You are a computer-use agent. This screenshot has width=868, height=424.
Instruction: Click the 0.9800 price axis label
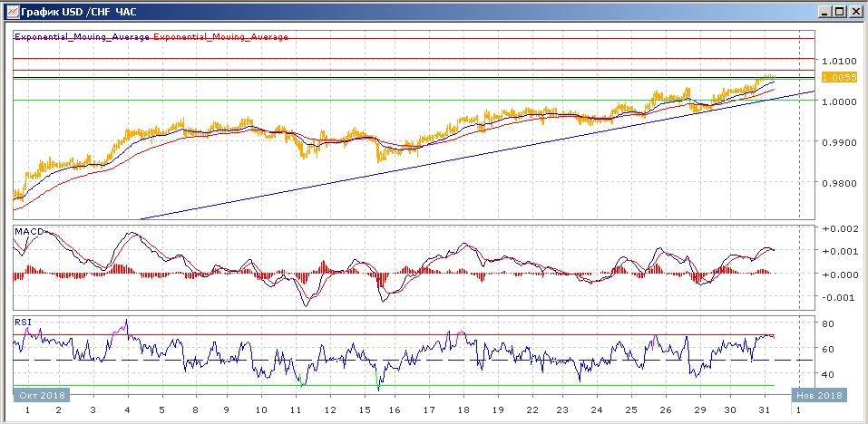tap(839, 184)
